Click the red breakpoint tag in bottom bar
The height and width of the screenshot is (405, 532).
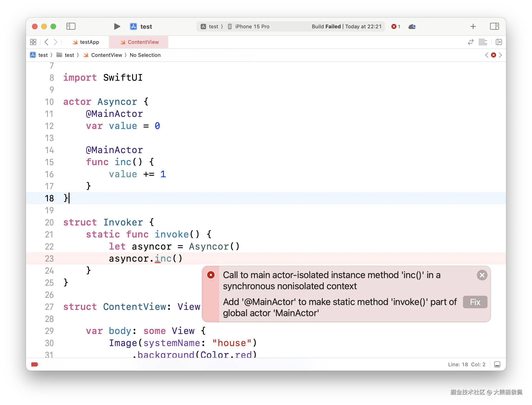tap(35, 364)
